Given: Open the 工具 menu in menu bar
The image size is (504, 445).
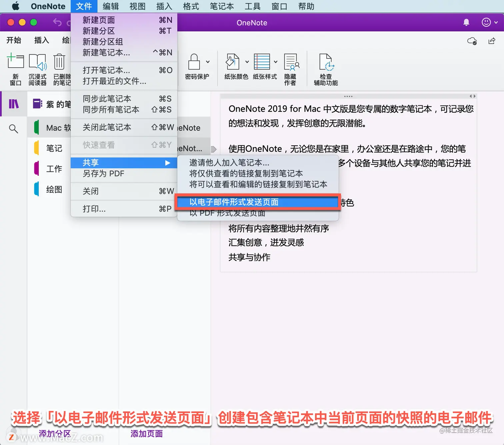Looking at the screenshot, I should tap(252, 6).
